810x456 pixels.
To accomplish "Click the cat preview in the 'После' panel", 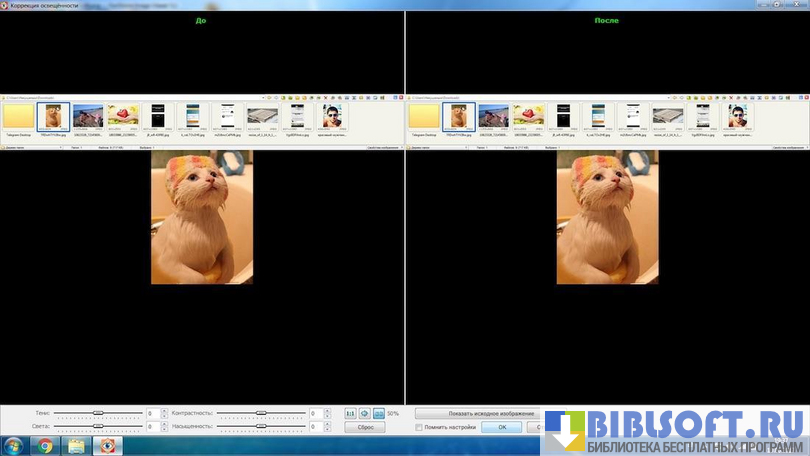I will [x=607, y=217].
